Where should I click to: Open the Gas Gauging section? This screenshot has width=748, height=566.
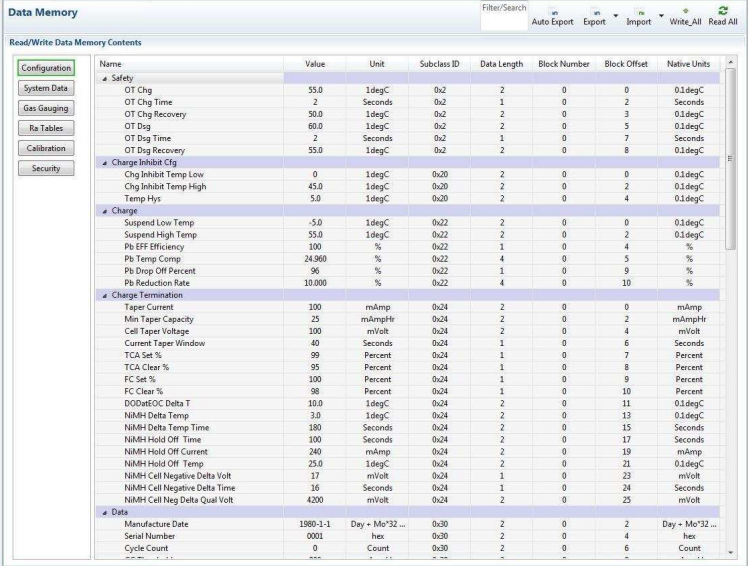pos(46,108)
